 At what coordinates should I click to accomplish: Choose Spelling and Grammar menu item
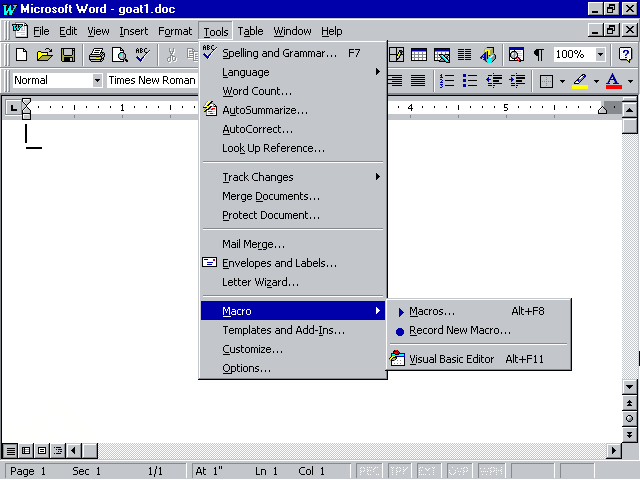tap(293, 53)
